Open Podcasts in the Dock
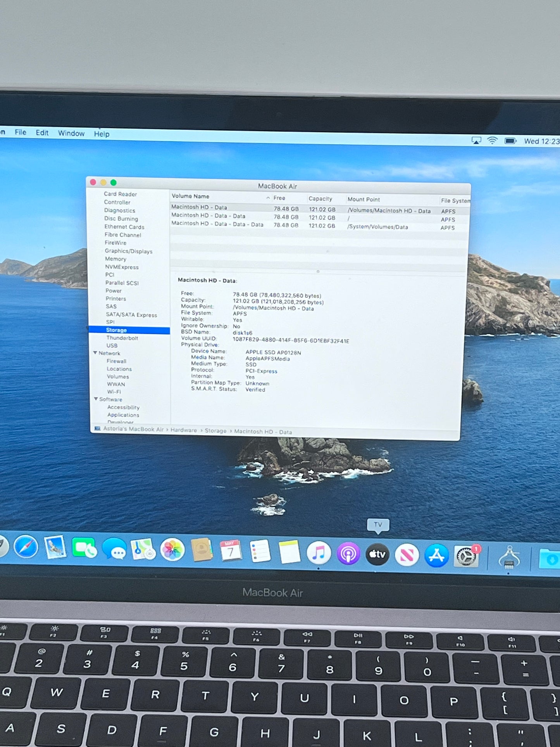Screen dimensions: 560x747 pos(348,554)
